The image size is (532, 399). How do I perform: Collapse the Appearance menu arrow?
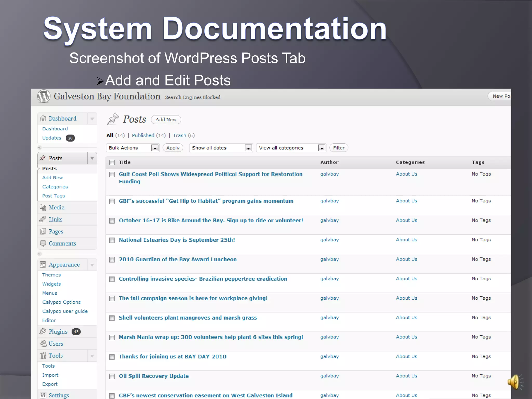(x=92, y=265)
